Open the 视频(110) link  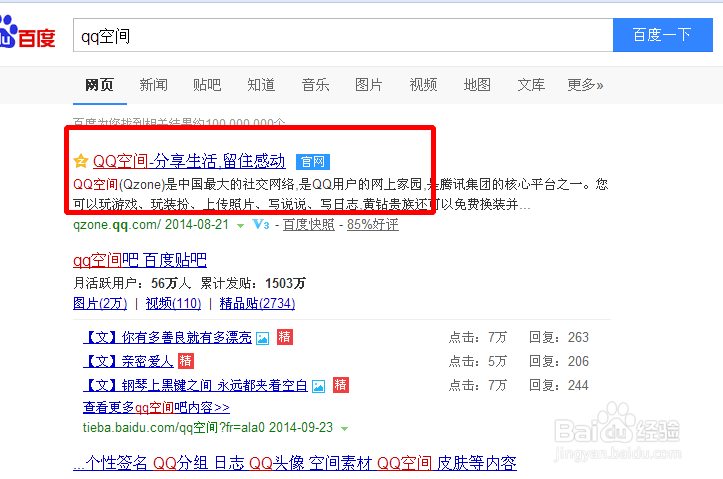pos(173,303)
